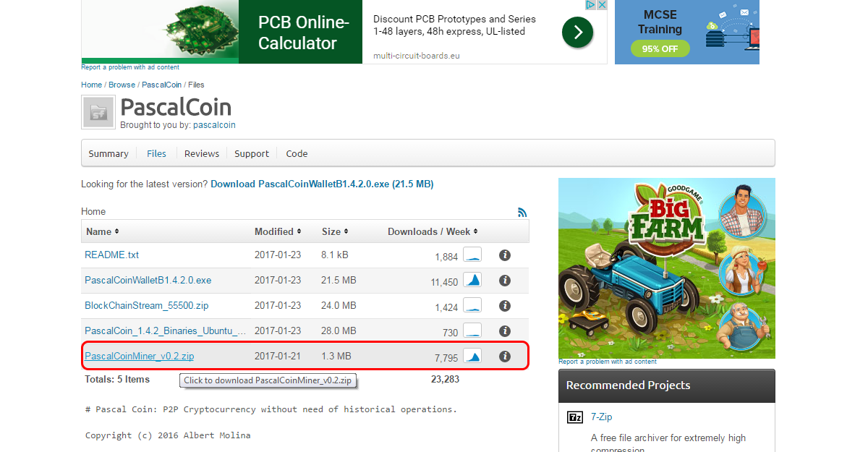Open the Big Farm game ad

click(667, 268)
